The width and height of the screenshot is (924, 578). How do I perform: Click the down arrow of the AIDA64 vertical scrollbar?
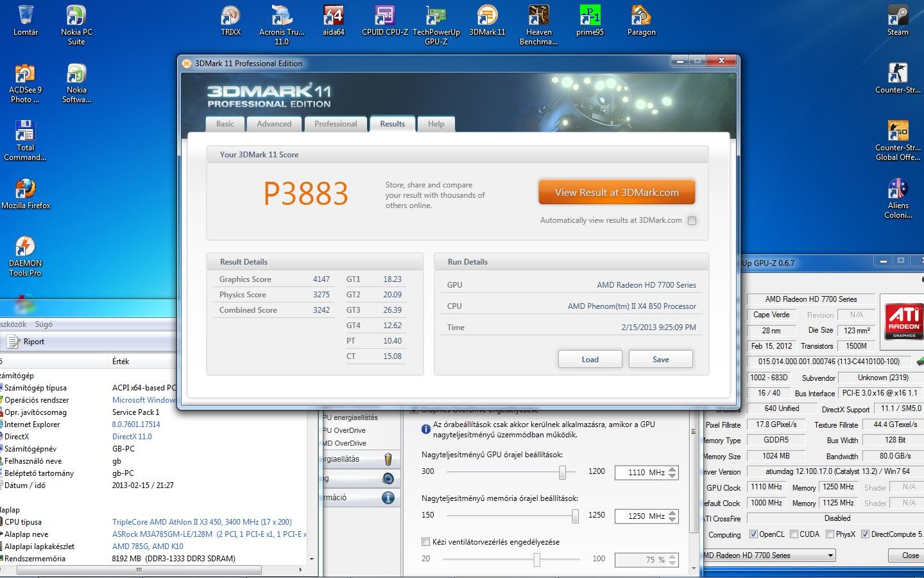coord(312,559)
